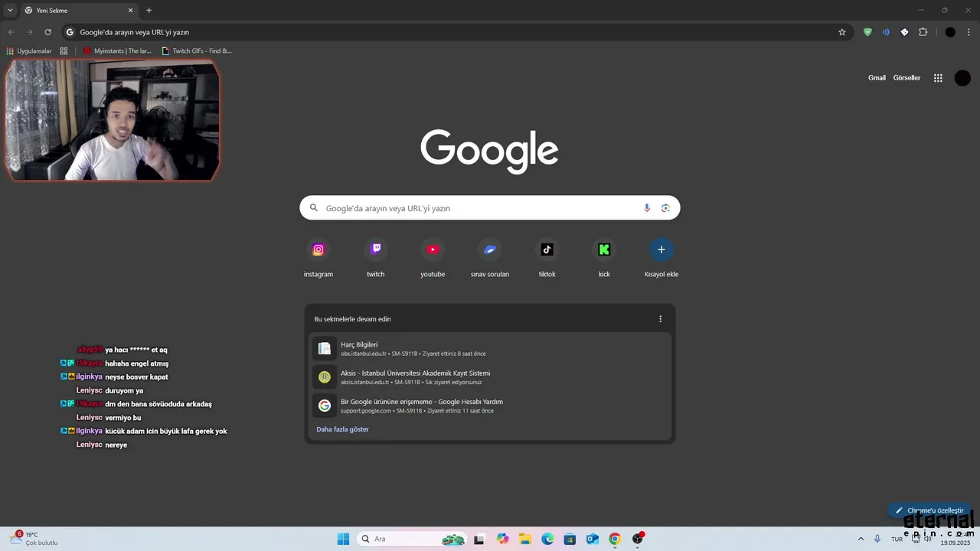Open Microsoft Store from the taskbar
The width and height of the screenshot is (980, 551).
(570, 539)
